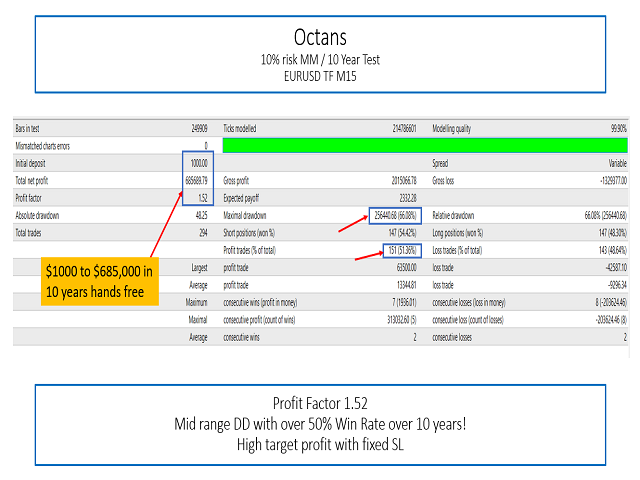The height and width of the screenshot is (480, 640).
Task: Click the 'Mid range DD' footer line
Action: 320,424
